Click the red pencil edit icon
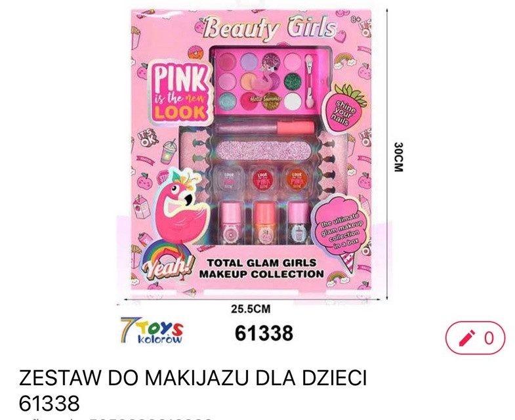This screenshot has width=515, height=420. coord(466,338)
